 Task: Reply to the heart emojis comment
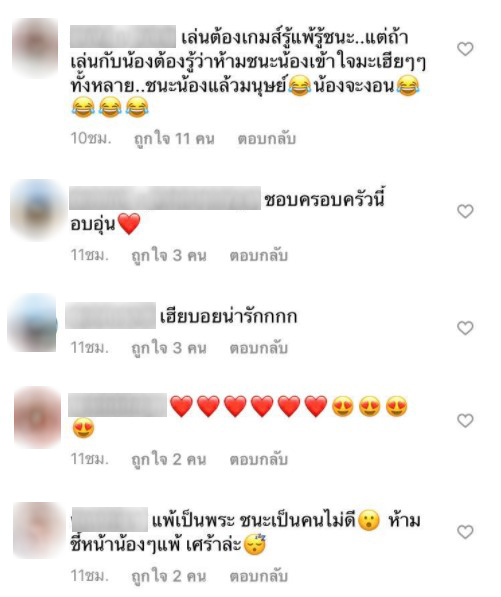tap(258, 460)
